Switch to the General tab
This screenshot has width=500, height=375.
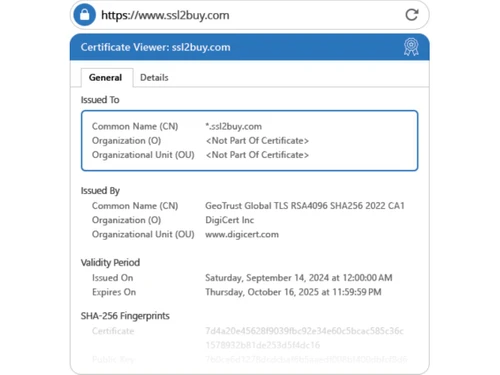click(106, 78)
